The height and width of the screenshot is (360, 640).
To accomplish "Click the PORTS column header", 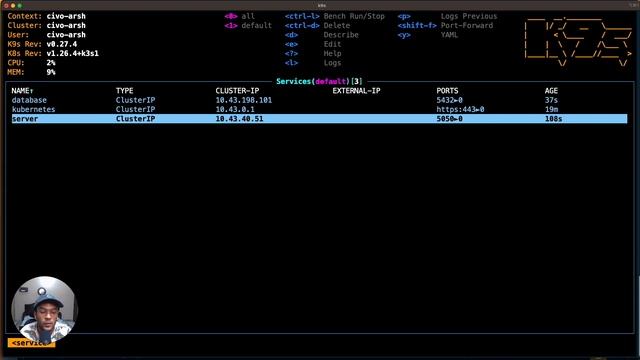I will point(447,91).
